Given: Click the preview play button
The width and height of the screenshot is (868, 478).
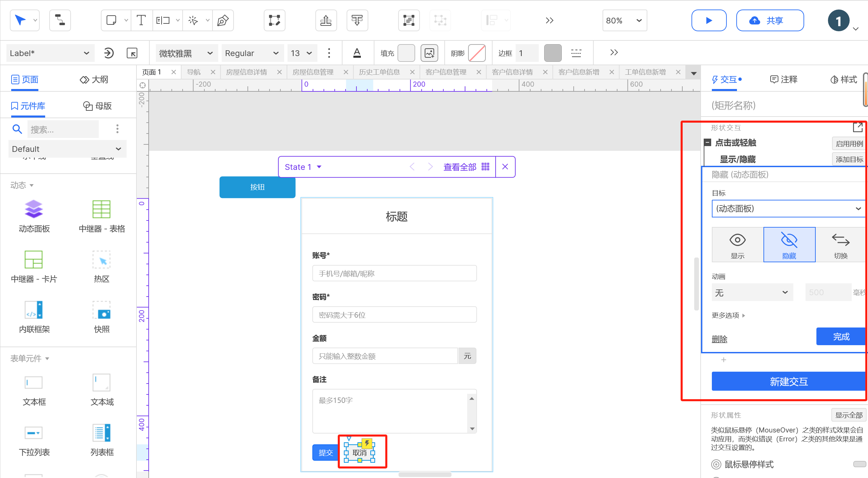Looking at the screenshot, I should tap(709, 21).
